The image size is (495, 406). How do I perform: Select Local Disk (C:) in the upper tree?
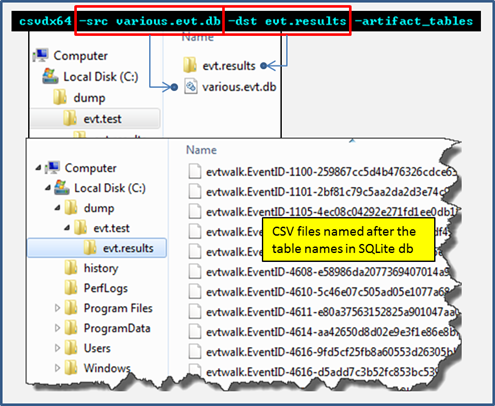[x=90, y=76]
